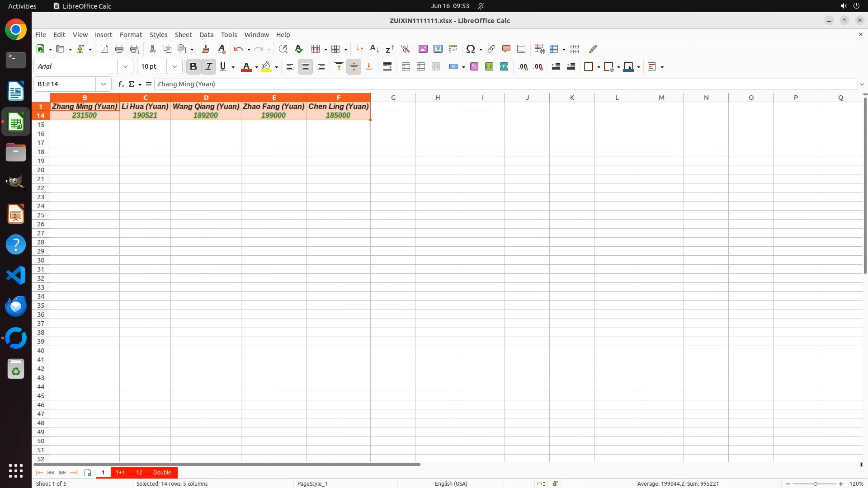The image size is (868, 488).
Task: Click the AutoFilter icon
Action: pos(405,49)
